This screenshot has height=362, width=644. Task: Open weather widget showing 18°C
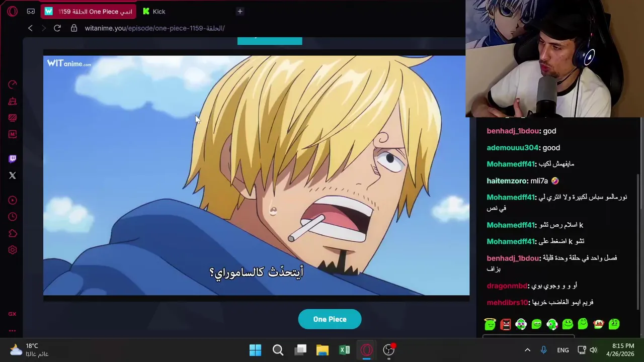point(29,350)
